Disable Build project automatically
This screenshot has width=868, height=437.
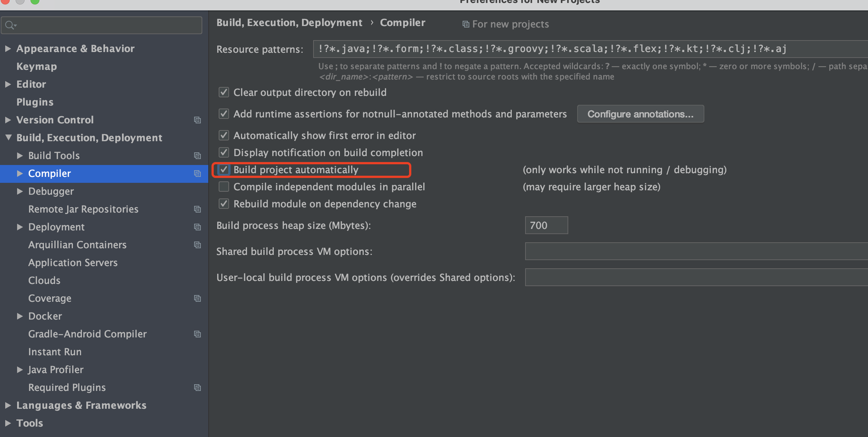[x=224, y=169]
